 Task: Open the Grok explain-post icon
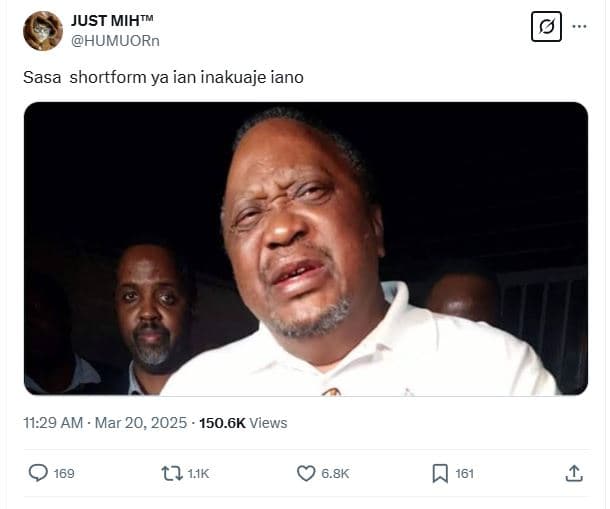pos(546,27)
